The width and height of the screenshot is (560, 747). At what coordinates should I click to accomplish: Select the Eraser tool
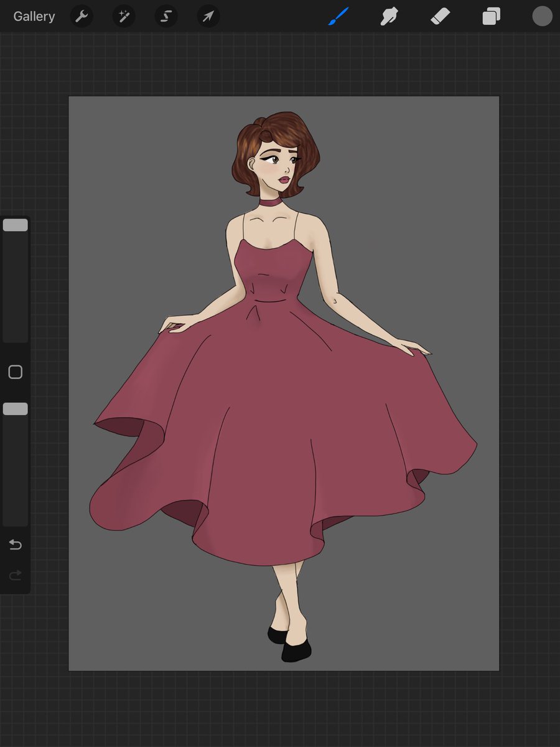(x=440, y=17)
